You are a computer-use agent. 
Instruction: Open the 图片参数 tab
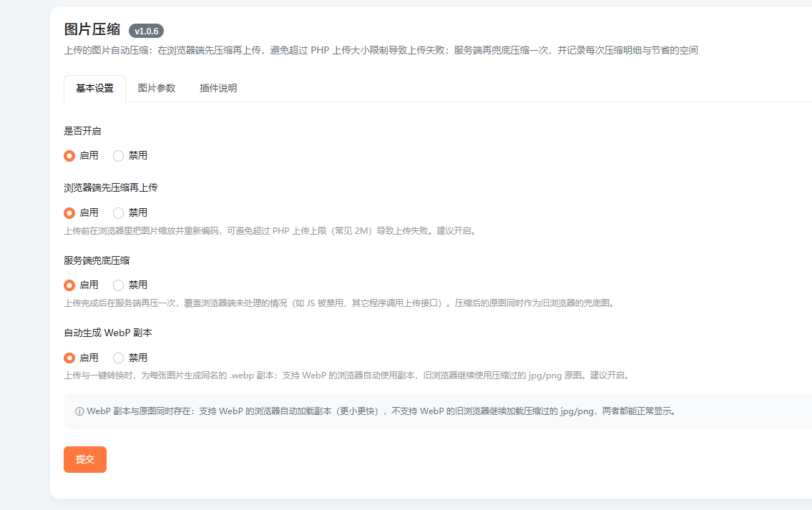click(157, 89)
